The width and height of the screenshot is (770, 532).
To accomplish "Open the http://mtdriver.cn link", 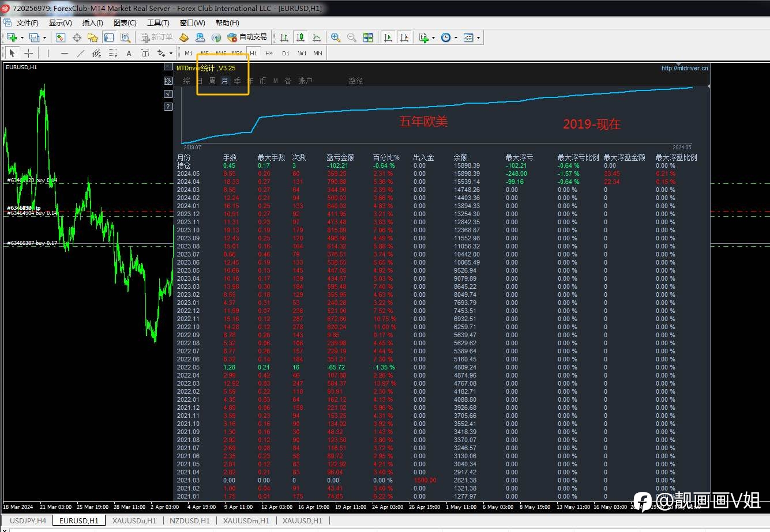I will [685, 68].
